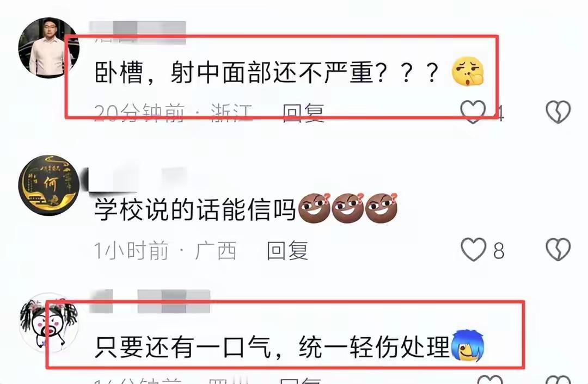Dislike the 射中面部 comment with broken heart
This screenshot has height=384, width=588.
(558, 112)
